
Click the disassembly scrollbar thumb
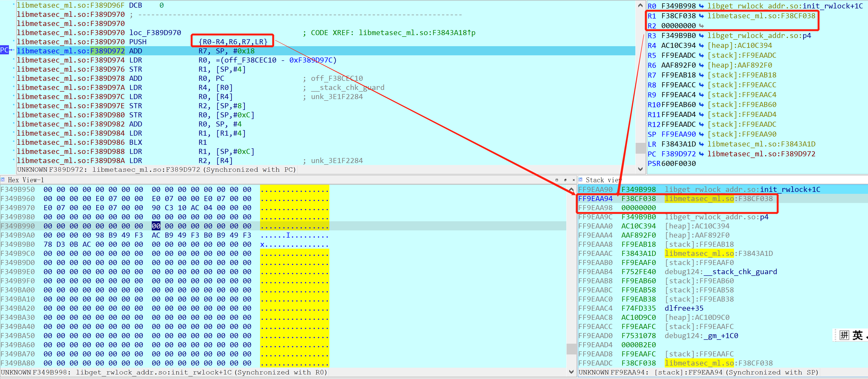point(640,148)
